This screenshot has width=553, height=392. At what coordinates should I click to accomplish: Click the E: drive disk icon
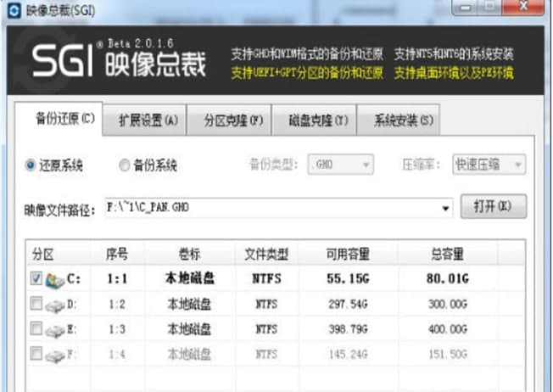click(x=55, y=331)
